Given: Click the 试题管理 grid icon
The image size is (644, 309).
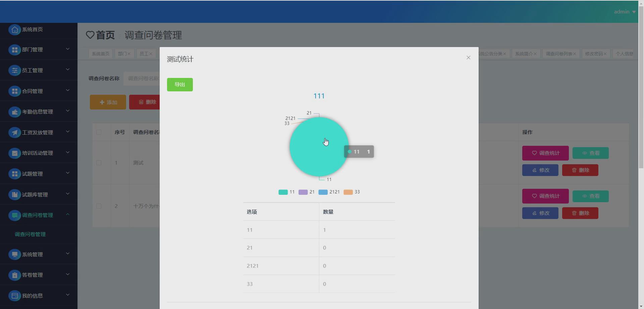Looking at the screenshot, I should click(x=14, y=174).
